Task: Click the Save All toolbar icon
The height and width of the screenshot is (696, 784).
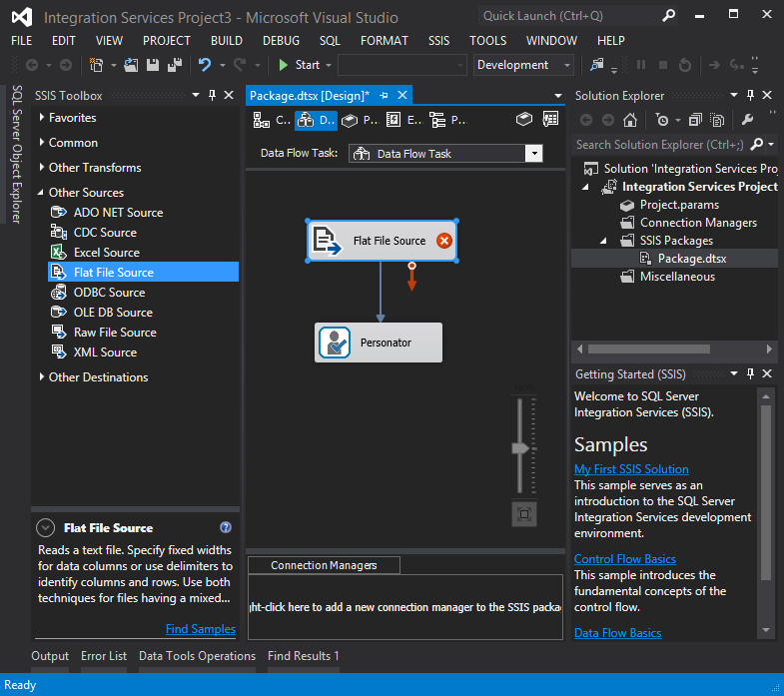Action: click(x=175, y=65)
